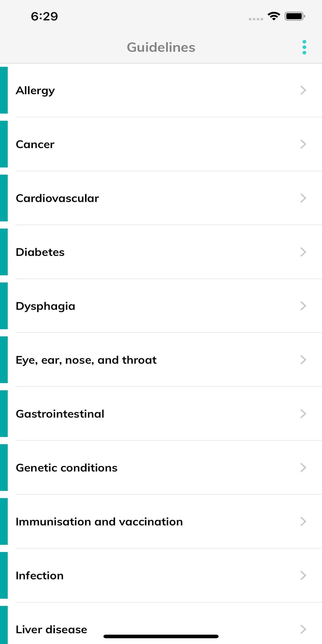Viewport: 322px width, 644px height.
Task: Select the Liver disease category
Action: (52, 629)
